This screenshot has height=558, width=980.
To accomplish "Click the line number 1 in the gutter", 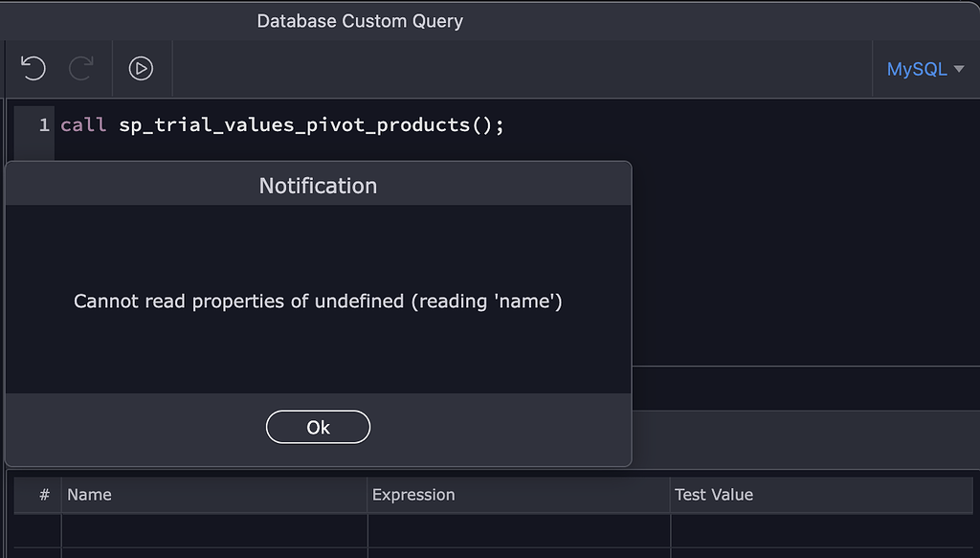I will (43, 124).
